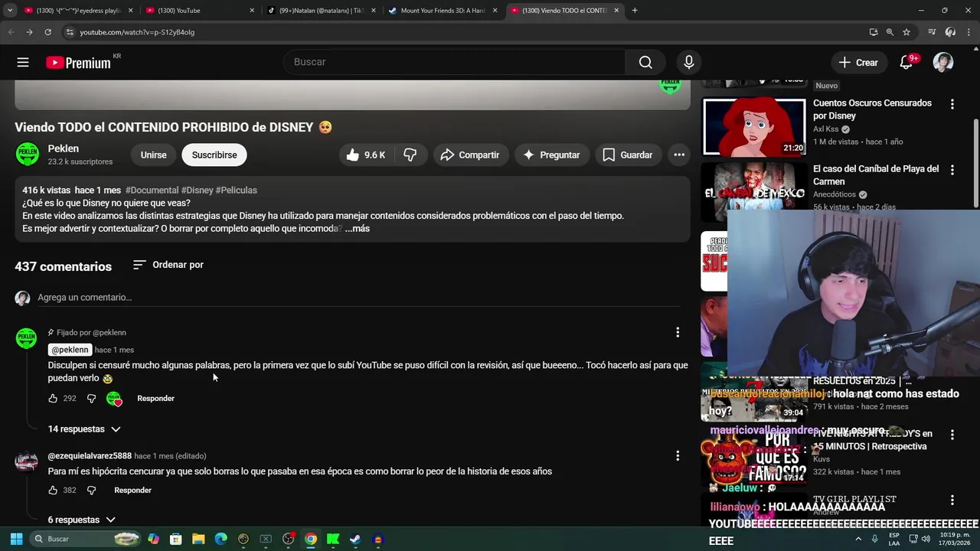
Task: Open Chrome profile avatar
Action: point(950,32)
